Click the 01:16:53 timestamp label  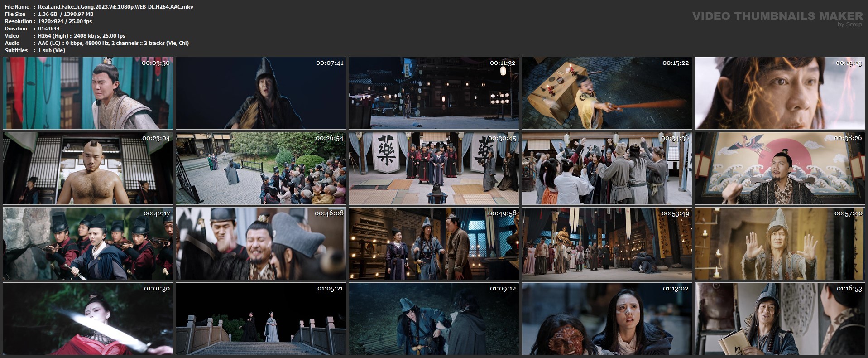(849, 289)
